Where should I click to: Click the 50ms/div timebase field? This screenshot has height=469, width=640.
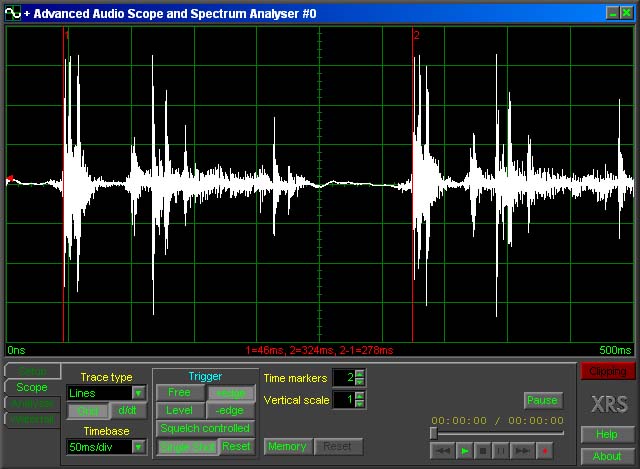point(100,447)
